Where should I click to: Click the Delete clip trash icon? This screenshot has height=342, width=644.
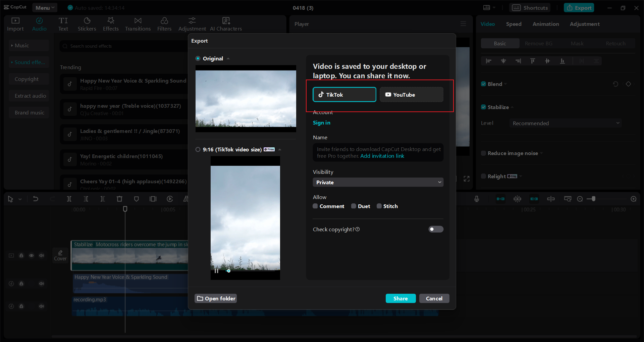point(119,199)
